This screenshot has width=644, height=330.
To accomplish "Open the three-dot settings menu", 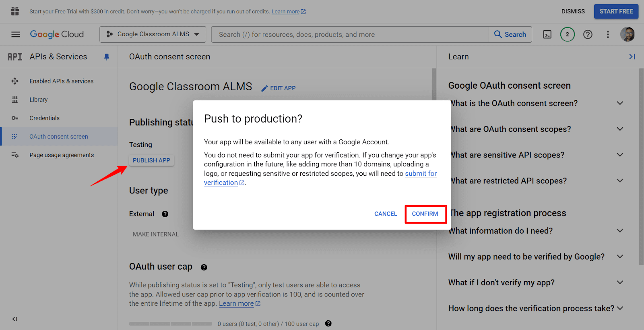I will coord(608,35).
